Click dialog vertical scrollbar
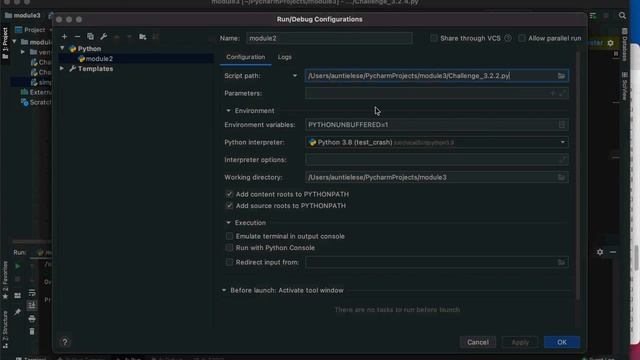The height and width of the screenshot is (360, 640). 577,176
